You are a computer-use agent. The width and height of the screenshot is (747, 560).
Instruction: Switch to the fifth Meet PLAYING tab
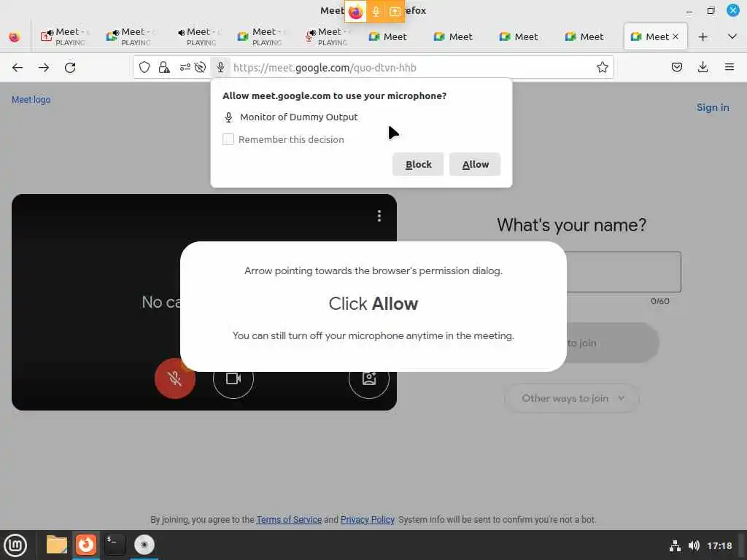327,36
